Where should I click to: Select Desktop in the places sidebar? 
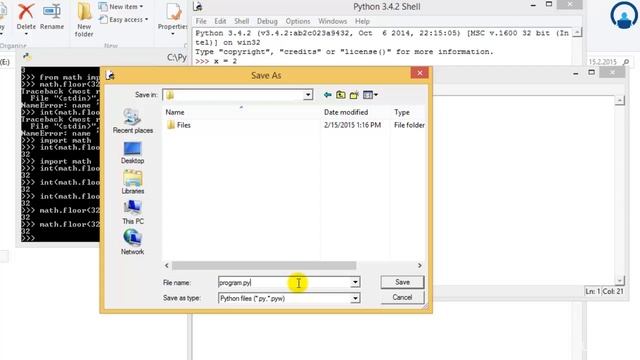coord(133,153)
